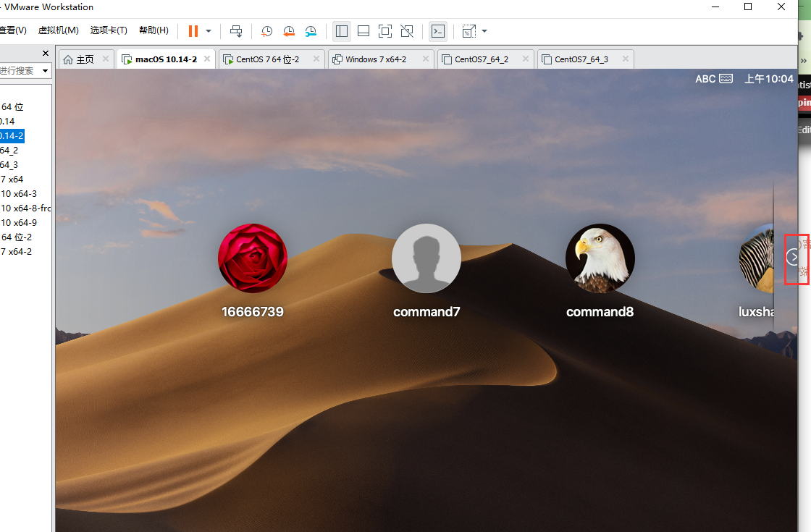
Task: Open the keyboard viewer icon
Action: [x=726, y=79]
